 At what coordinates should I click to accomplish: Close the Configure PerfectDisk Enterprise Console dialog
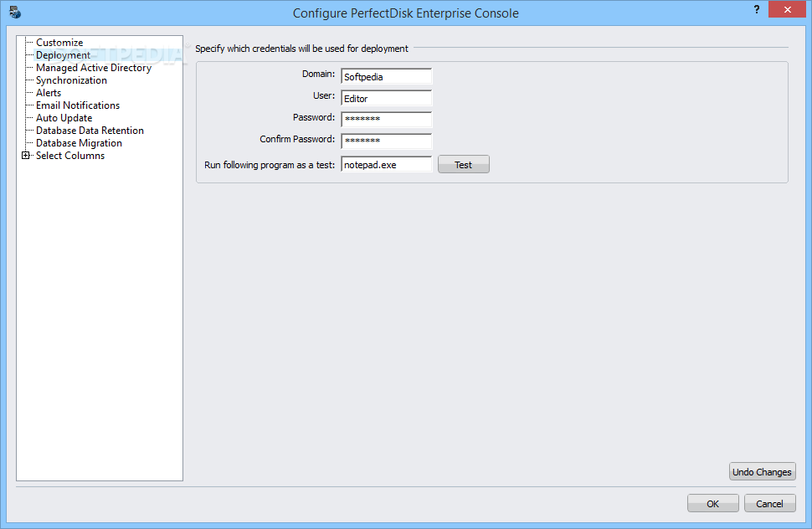point(787,9)
